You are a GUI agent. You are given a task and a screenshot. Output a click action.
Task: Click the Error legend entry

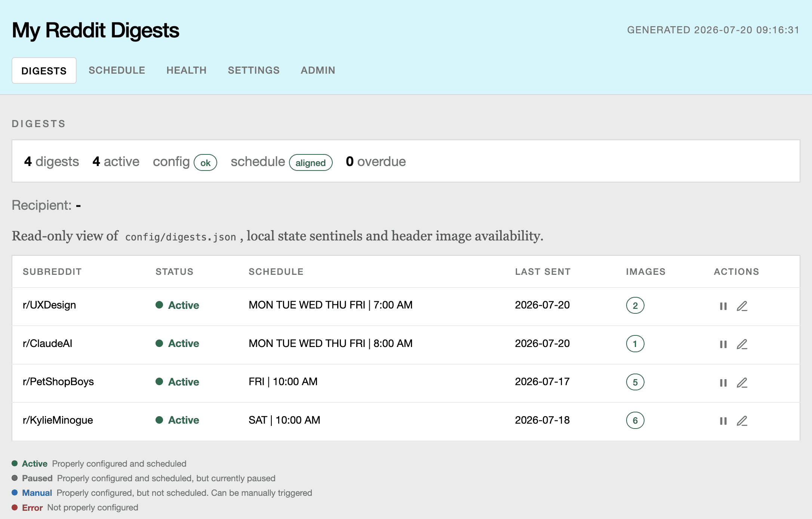(x=75, y=507)
